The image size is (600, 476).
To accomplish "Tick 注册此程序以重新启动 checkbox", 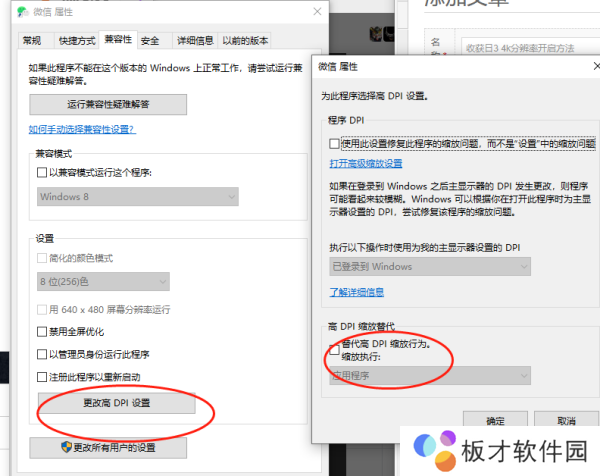I will pyautogui.click(x=41, y=377).
